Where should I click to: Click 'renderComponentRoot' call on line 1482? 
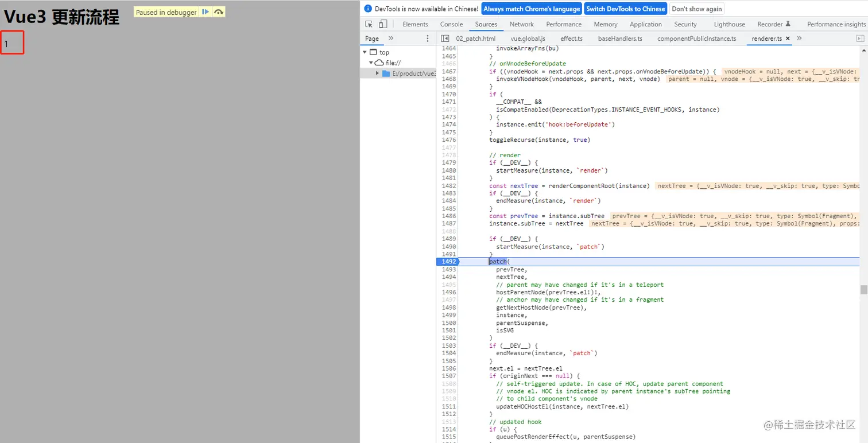[581, 186]
